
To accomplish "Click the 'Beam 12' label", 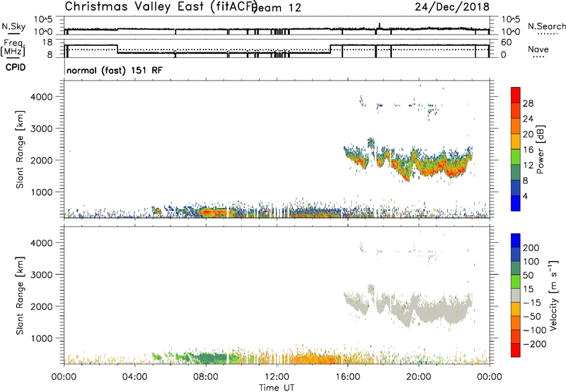I will point(277,8).
